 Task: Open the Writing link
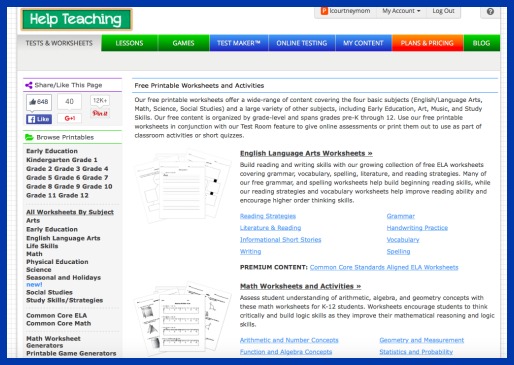250,251
